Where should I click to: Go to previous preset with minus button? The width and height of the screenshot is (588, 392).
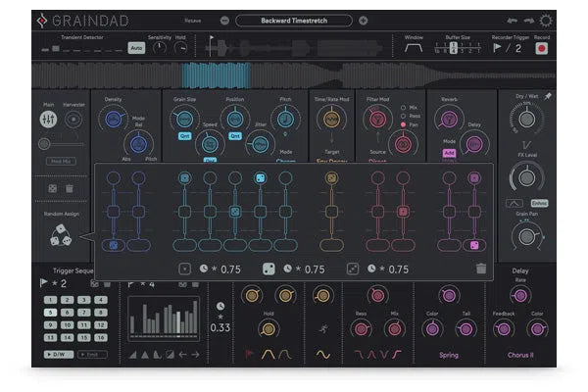point(224,21)
